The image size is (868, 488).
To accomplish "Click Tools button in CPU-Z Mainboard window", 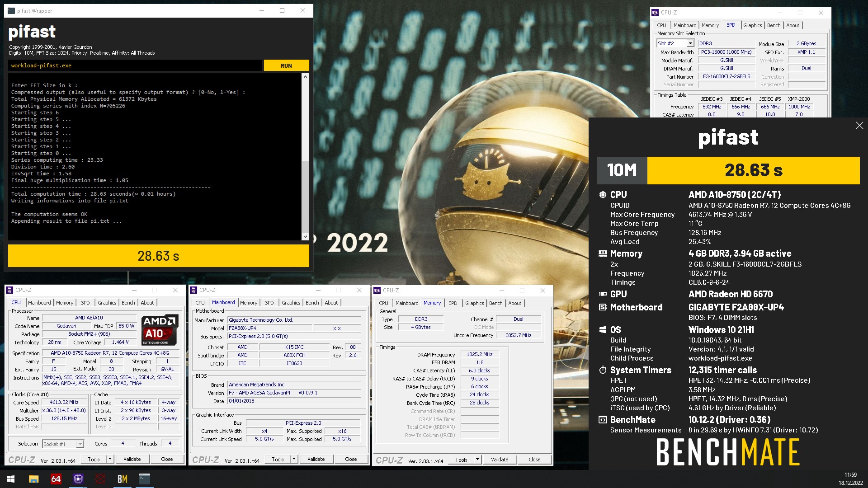I will [278, 459].
